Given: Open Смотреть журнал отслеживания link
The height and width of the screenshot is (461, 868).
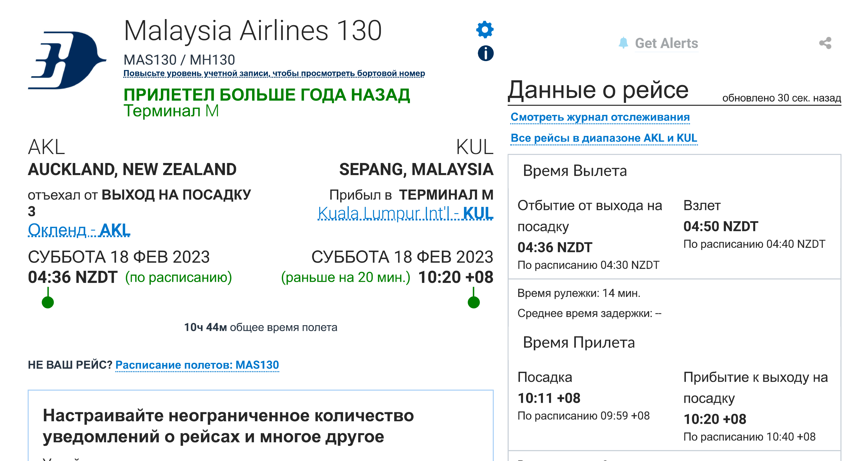Looking at the screenshot, I should 600,117.
